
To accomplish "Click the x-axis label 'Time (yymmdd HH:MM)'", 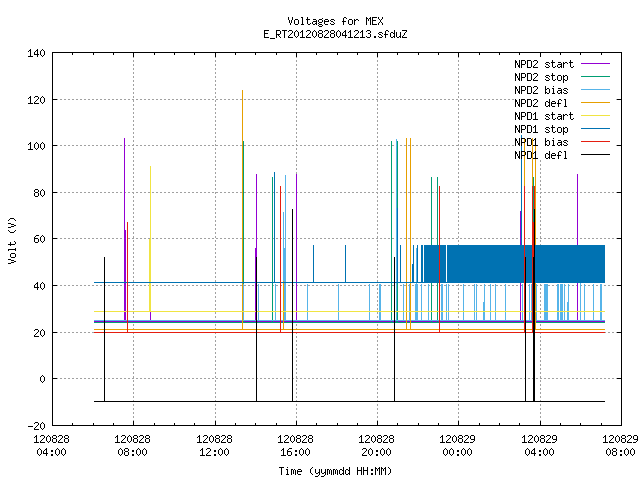I will tap(335, 471).
